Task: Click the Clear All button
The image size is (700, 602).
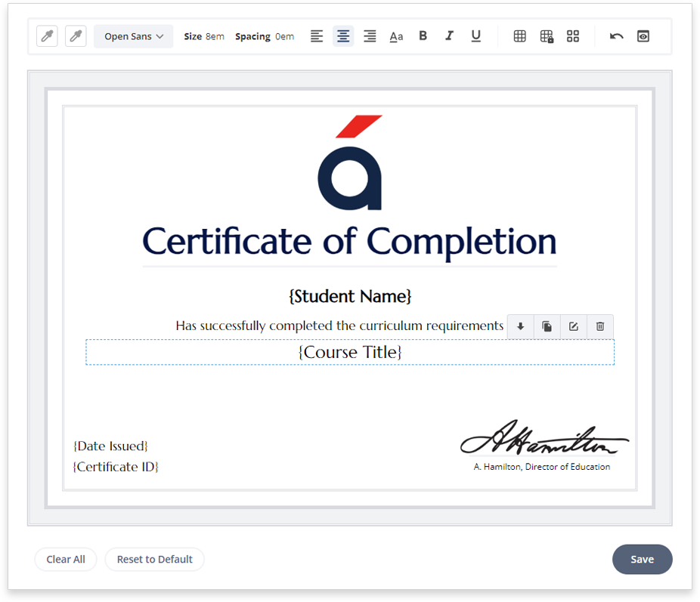Action: point(65,559)
